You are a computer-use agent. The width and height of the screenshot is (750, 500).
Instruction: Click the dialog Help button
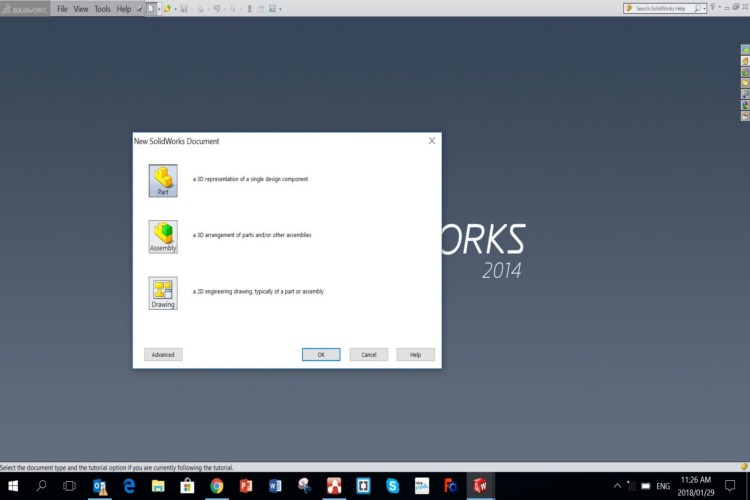(415, 355)
